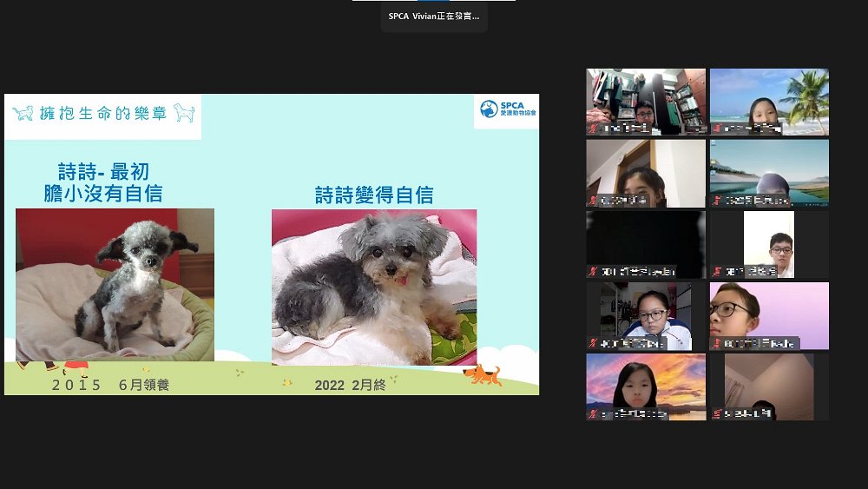868x489 pixels.
Task: Select the participant tile showing the ceiling
Action: 769,385
